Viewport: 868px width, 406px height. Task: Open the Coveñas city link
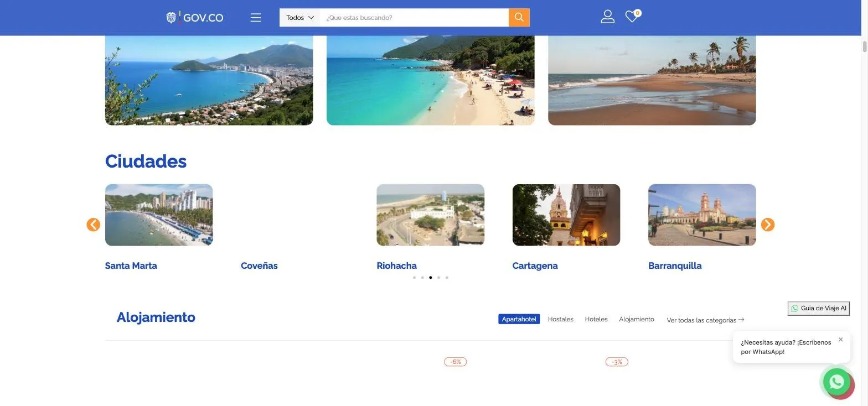pyautogui.click(x=259, y=266)
